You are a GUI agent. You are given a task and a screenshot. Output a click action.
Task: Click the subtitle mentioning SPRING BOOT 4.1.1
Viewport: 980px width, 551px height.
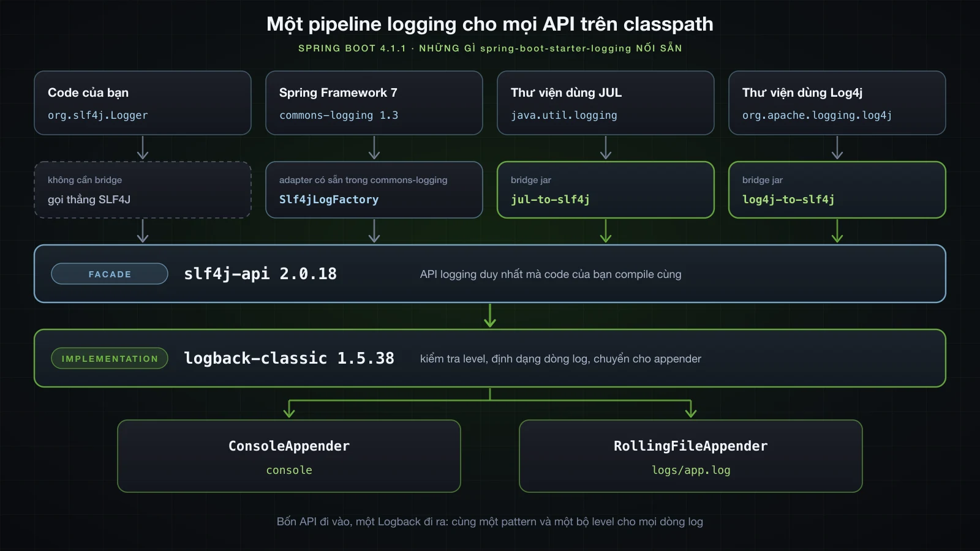[x=490, y=48]
